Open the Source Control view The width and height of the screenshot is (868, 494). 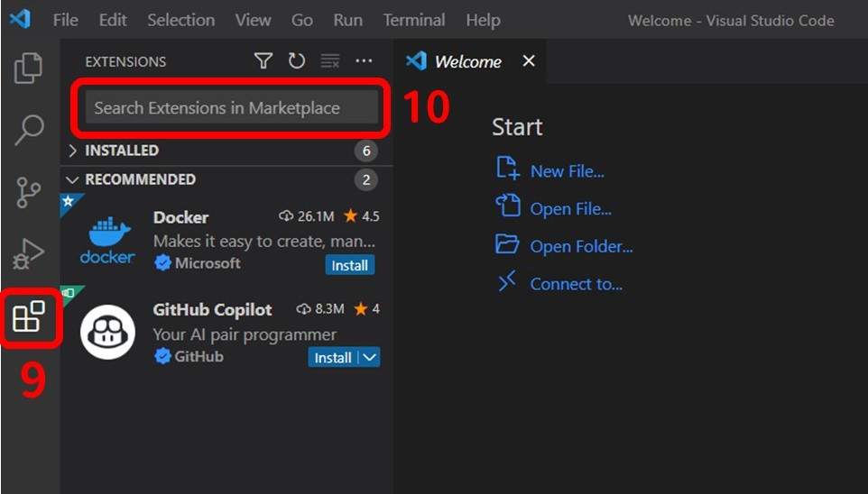click(28, 193)
